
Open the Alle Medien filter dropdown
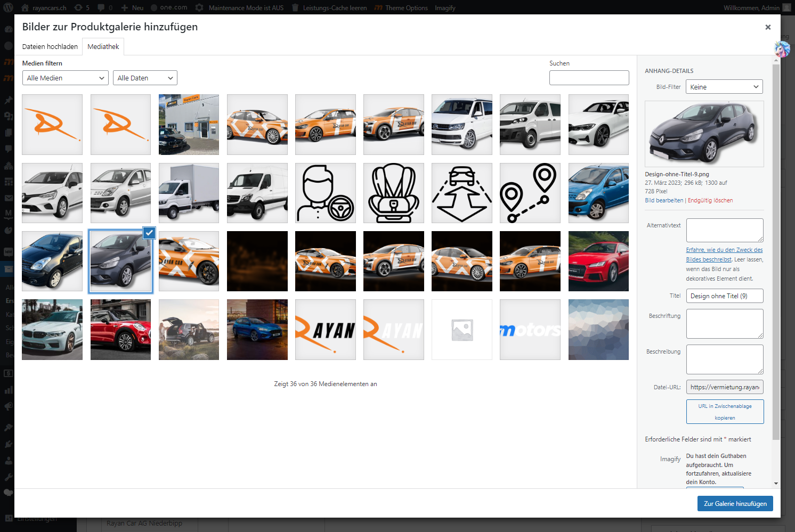coord(66,78)
